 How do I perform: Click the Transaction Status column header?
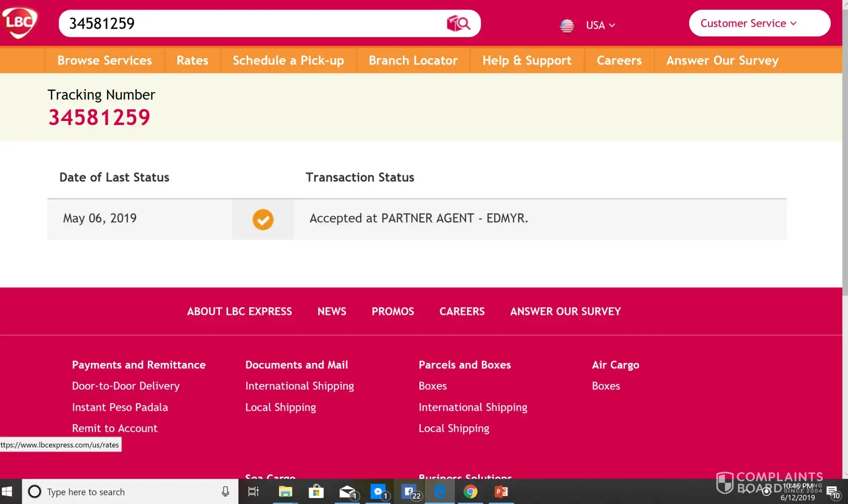coord(360,177)
